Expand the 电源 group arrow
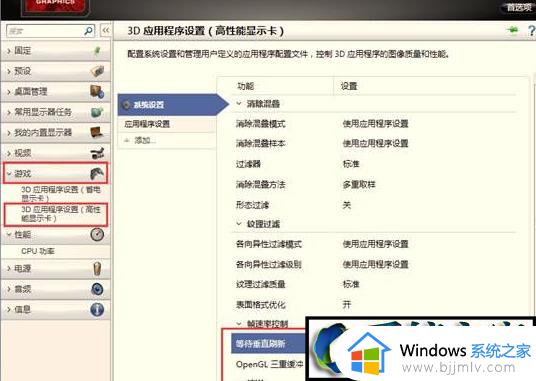536x381 pixels. [x=9, y=269]
